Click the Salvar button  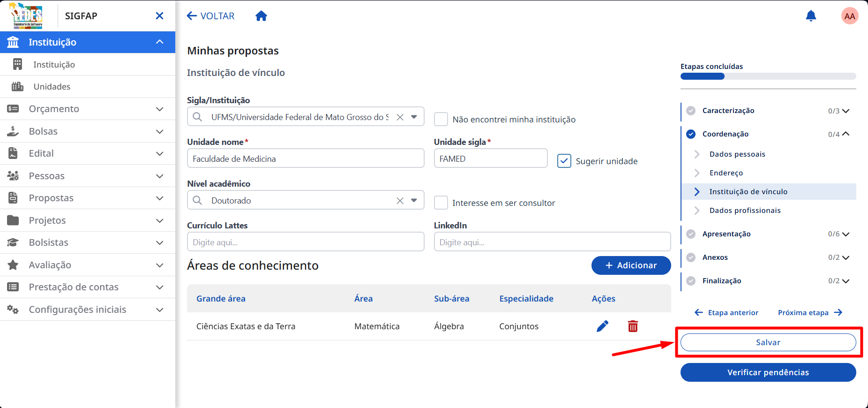click(768, 342)
